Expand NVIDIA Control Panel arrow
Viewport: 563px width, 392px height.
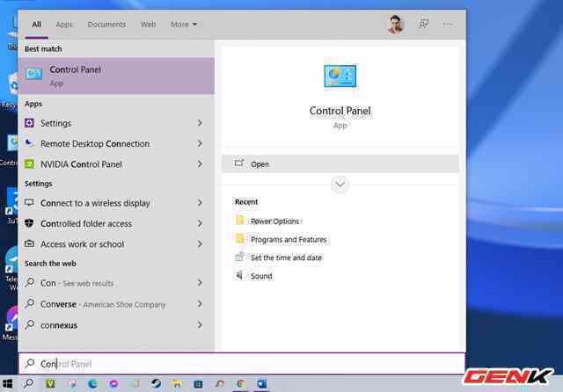point(200,164)
